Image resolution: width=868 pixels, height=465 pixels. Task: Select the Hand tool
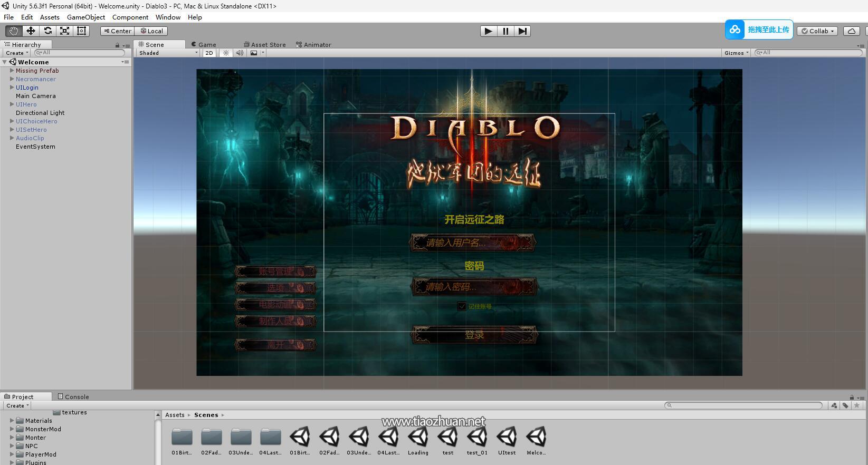14,31
